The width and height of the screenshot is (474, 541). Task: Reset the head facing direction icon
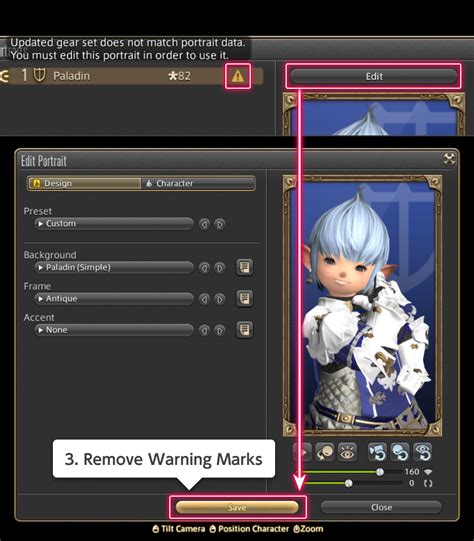(x=400, y=452)
